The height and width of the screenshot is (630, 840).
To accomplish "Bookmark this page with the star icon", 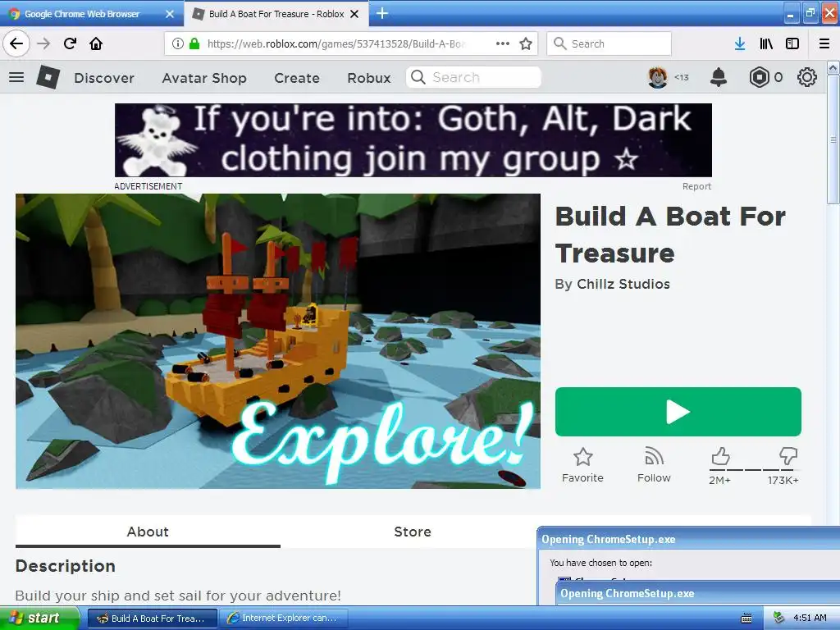I will click(x=526, y=43).
